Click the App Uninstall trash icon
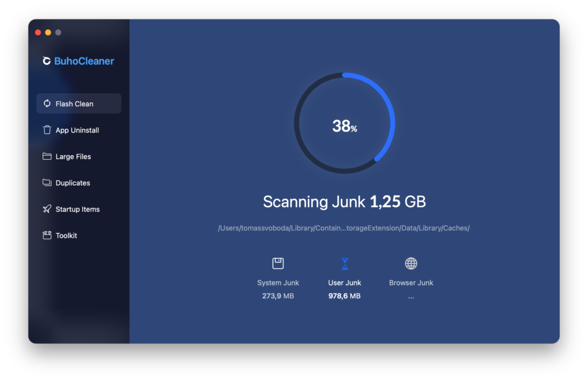 (47, 130)
